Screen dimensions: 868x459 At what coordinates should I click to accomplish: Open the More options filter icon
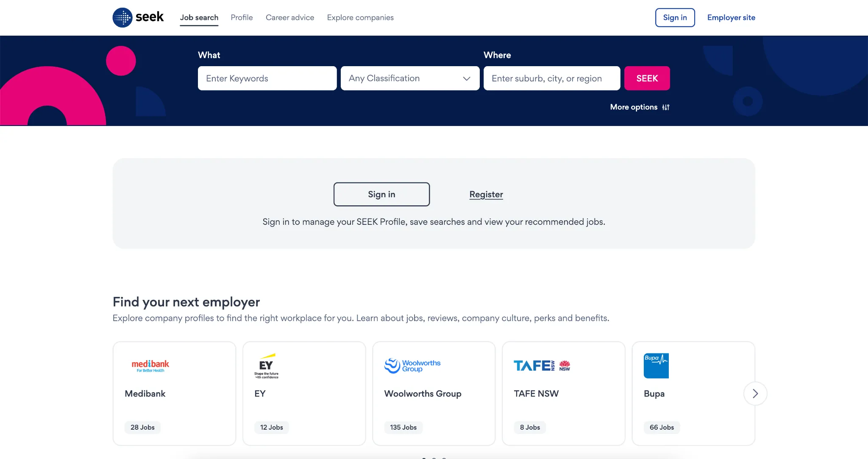pos(666,107)
